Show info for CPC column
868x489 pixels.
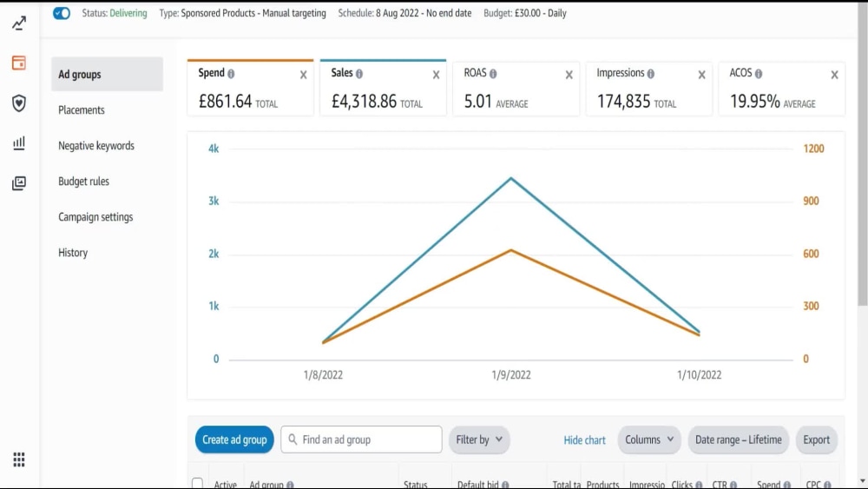click(827, 485)
